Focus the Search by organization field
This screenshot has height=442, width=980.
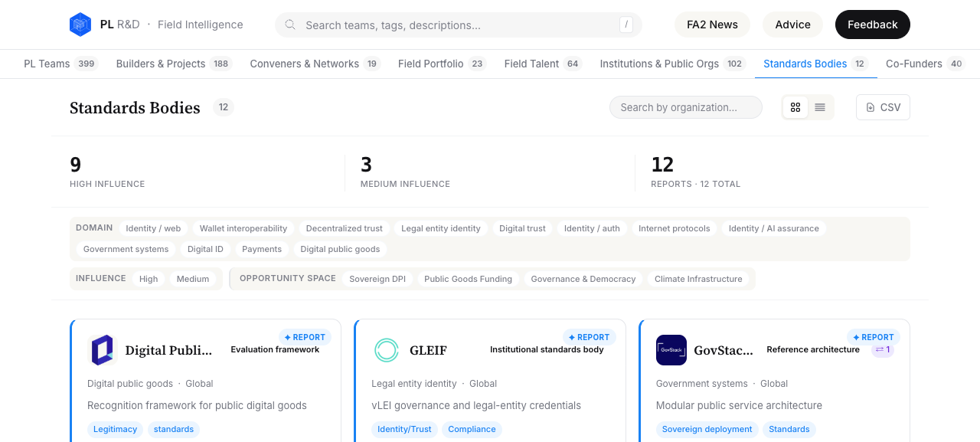686,107
